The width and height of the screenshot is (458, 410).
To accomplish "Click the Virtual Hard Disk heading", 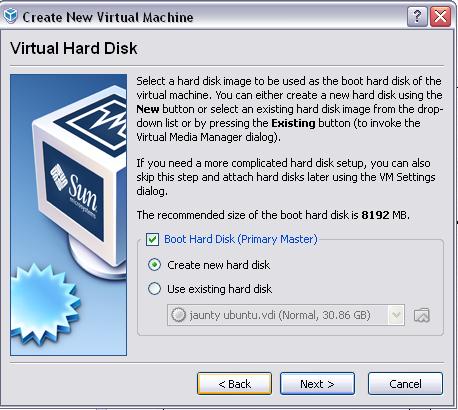I will coord(74,48).
